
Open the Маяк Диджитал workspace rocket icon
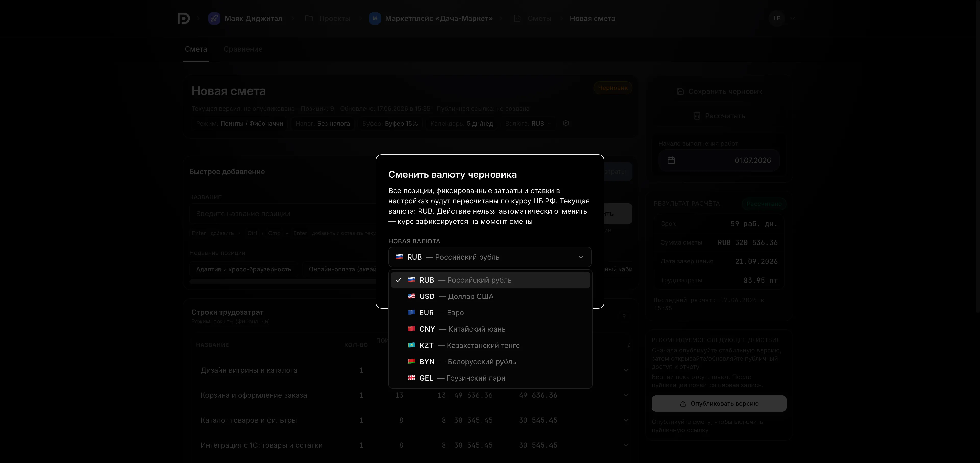pyautogui.click(x=214, y=18)
